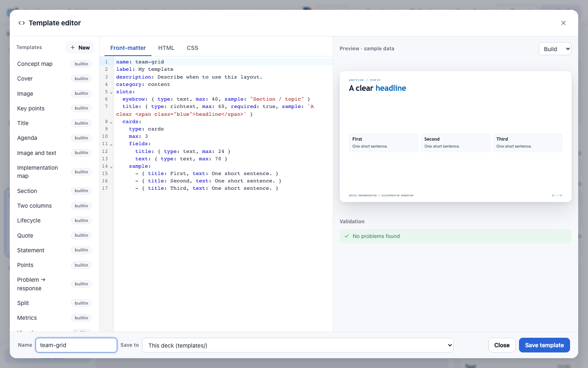Select the Quote template
The width and height of the screenshot is (588, 368).
tap(54, 236)
